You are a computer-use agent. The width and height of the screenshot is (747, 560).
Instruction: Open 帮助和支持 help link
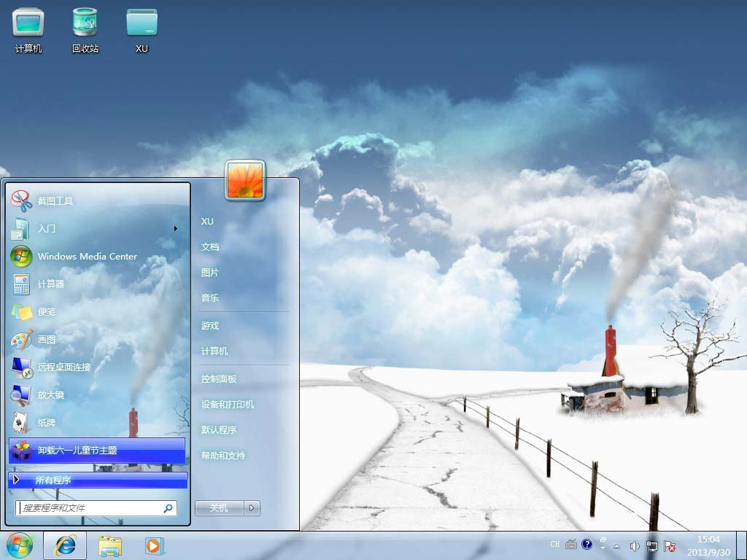coord(223,456)
